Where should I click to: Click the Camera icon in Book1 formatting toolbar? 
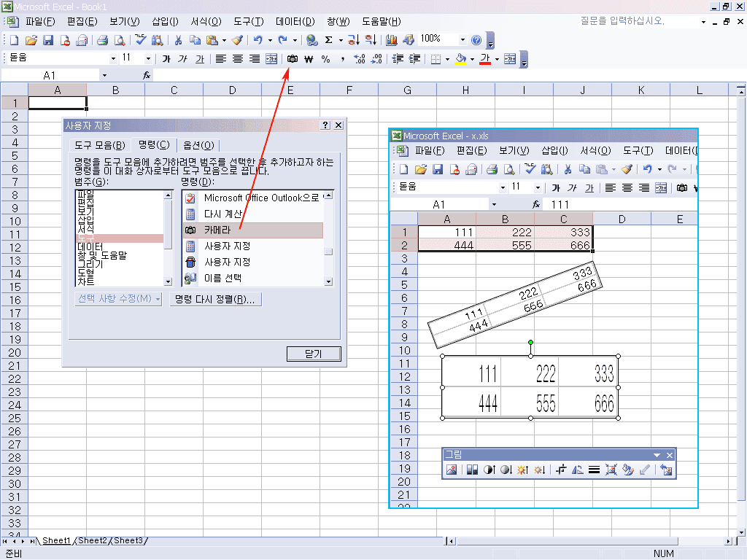pyautogui.click(x=293, y=59)
